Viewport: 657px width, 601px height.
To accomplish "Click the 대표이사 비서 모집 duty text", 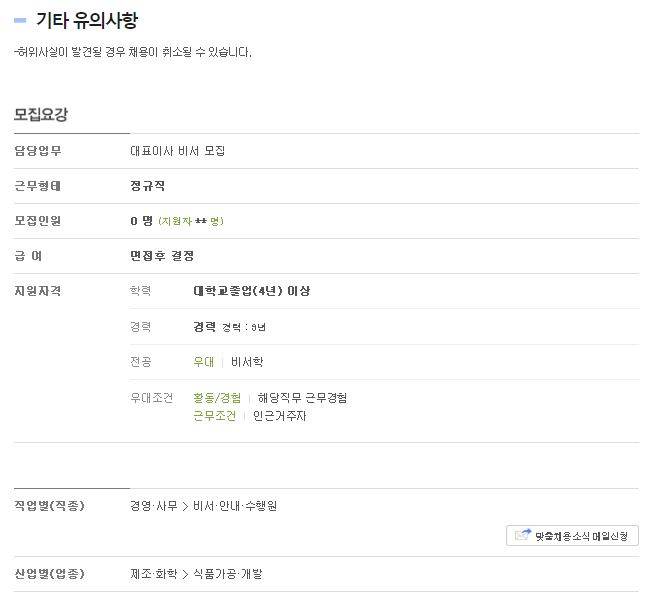I will click(x=178, y=151).
